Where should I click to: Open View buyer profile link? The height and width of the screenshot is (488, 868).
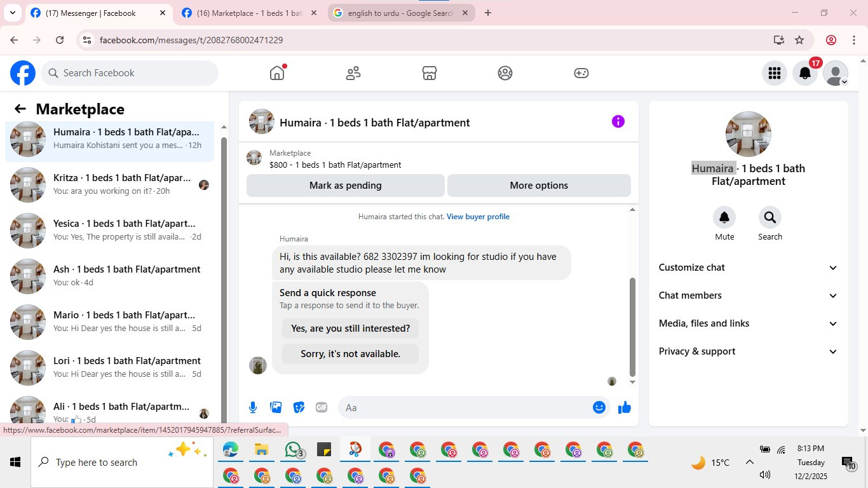pyautogui.click(x=478, y=217)
